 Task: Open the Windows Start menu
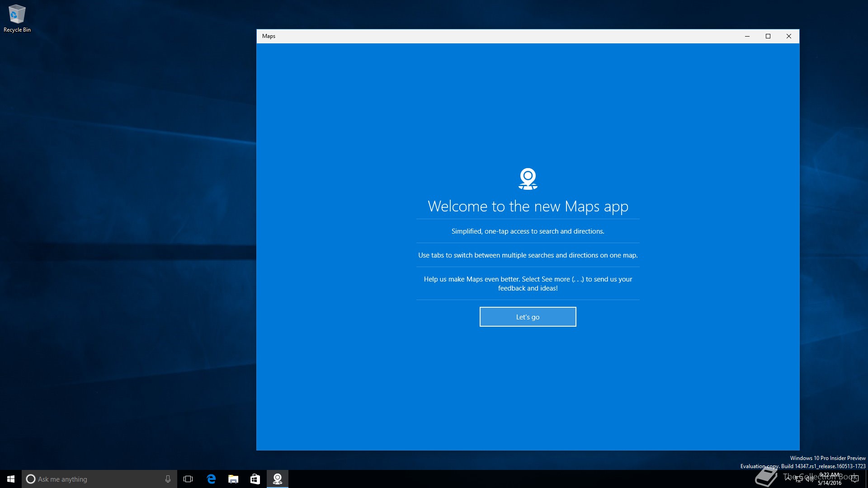(11, 479)
